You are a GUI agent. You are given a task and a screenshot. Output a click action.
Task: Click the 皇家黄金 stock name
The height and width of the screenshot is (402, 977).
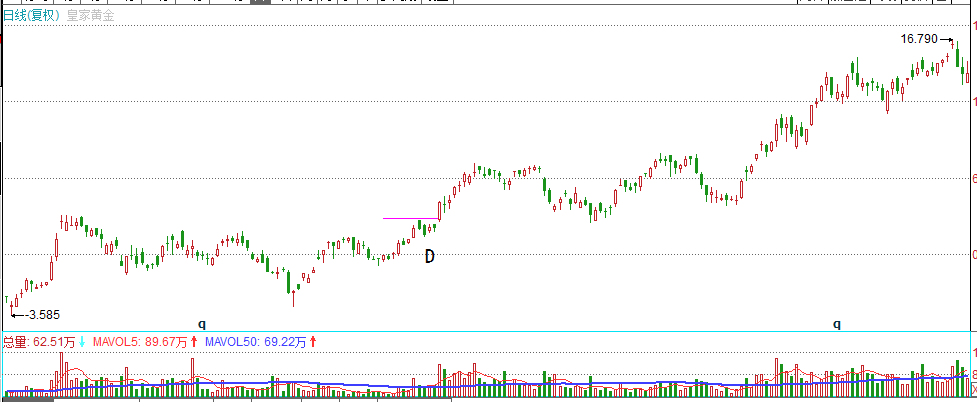point(91,16)
